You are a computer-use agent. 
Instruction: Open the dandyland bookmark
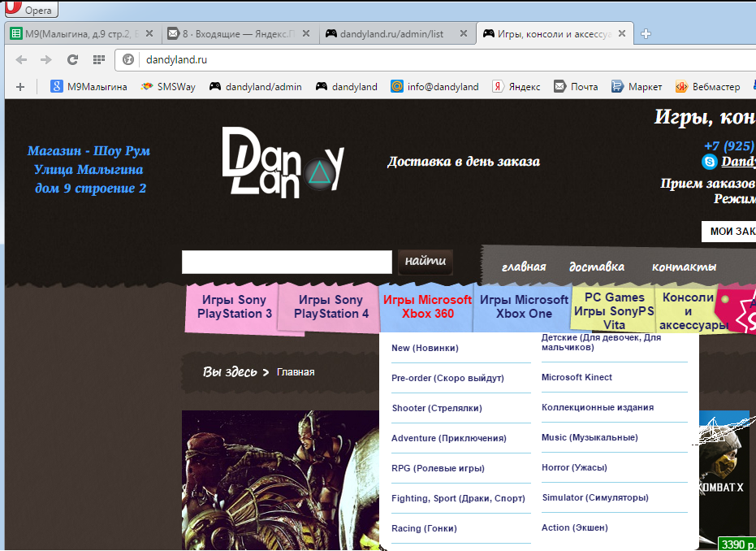pos(346,87)
